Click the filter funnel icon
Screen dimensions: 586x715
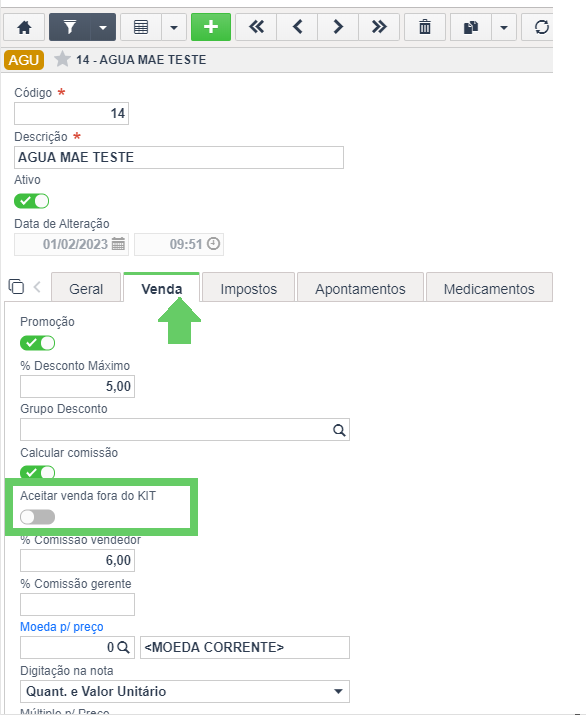pyautogui.click(x=70, y=27)
